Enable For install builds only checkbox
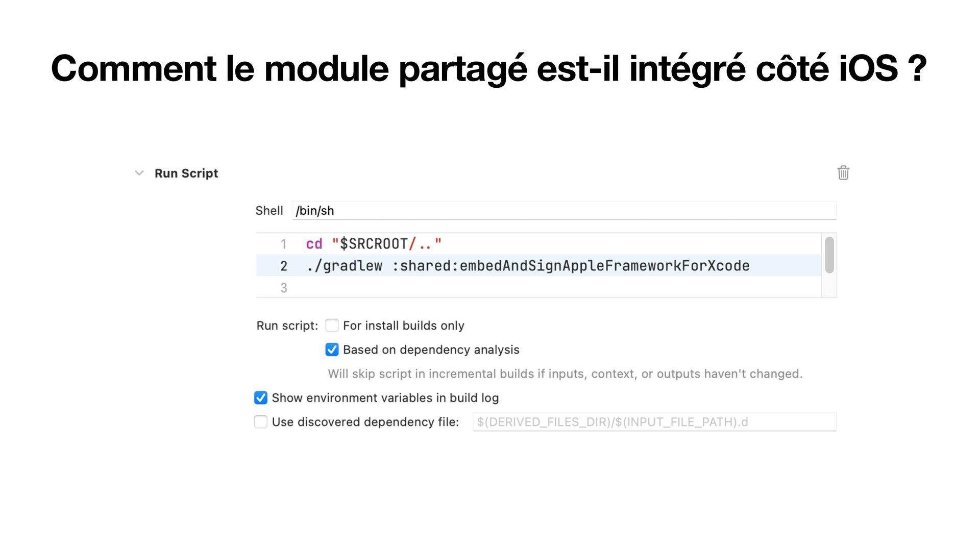 [x=332, y=325]
